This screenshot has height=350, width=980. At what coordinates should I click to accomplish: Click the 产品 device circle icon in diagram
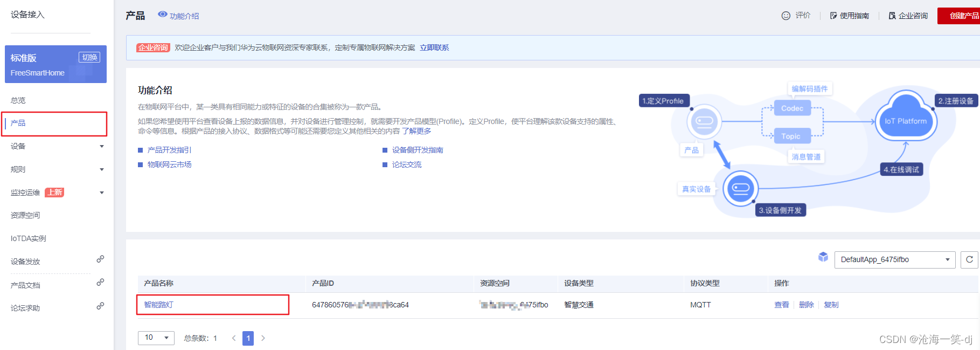click(705, 121)
